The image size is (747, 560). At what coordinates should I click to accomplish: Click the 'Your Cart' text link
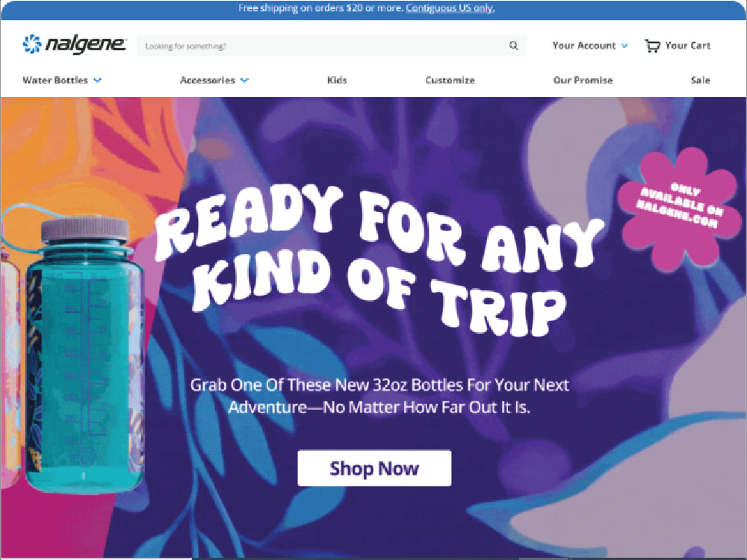pyautogui.click(x=687, y=46)
